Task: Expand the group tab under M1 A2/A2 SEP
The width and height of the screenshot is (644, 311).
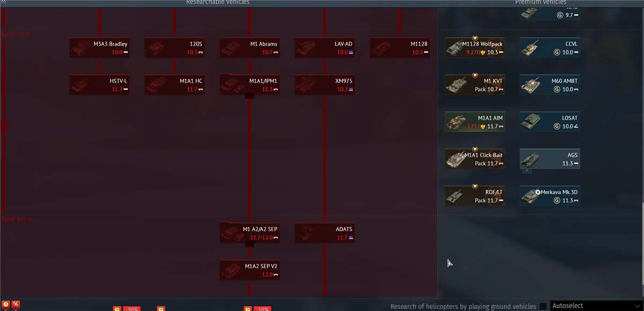Action: pyautogui.click(x=250, y=245)
